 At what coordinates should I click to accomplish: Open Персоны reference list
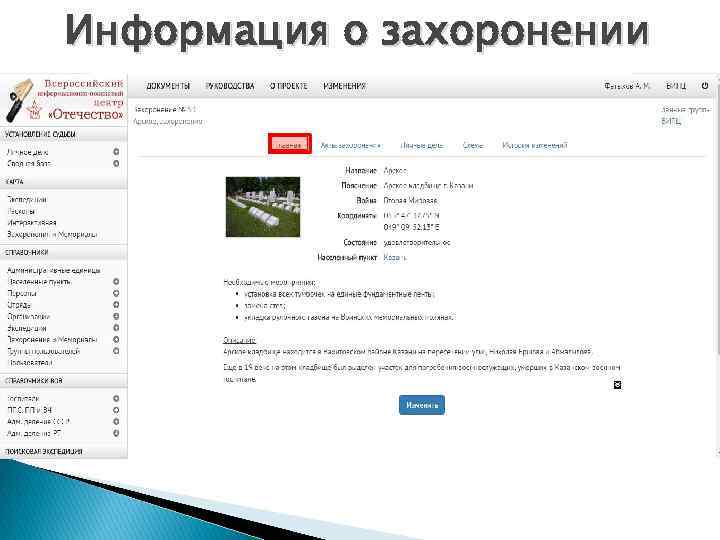(x=22, y=293)
